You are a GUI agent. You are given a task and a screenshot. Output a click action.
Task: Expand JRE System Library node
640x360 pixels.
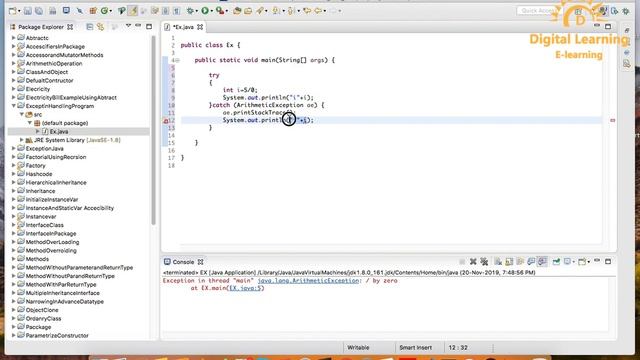(22, 140)
